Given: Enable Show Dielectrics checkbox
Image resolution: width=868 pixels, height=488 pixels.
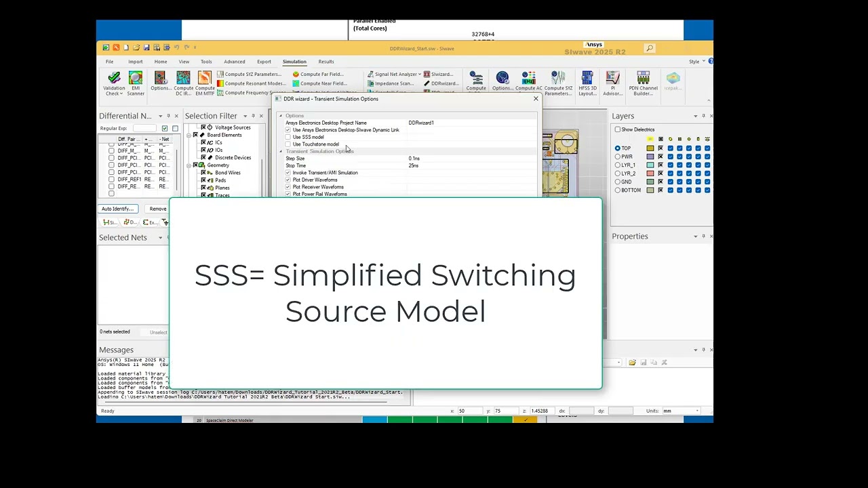Looking at the screenshot, I should click(618, 129).
